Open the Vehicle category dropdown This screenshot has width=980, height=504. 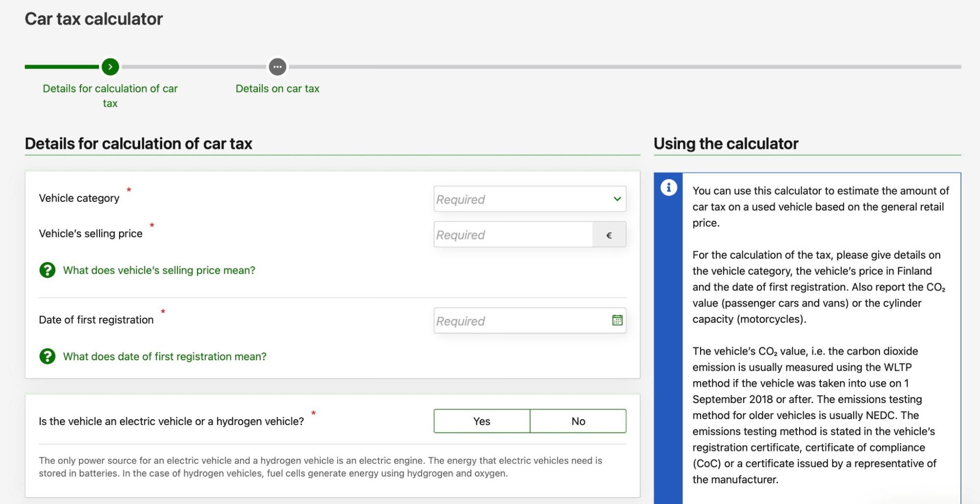529,199
